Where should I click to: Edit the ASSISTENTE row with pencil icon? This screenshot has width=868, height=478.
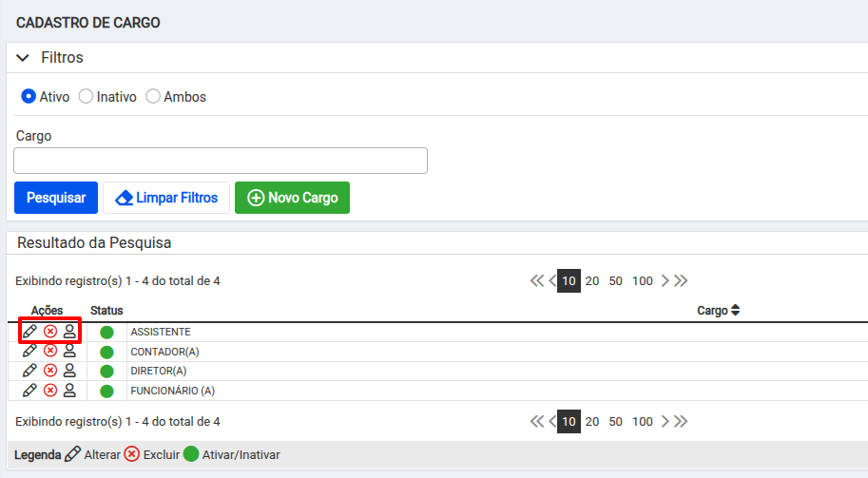coord(29,332)
